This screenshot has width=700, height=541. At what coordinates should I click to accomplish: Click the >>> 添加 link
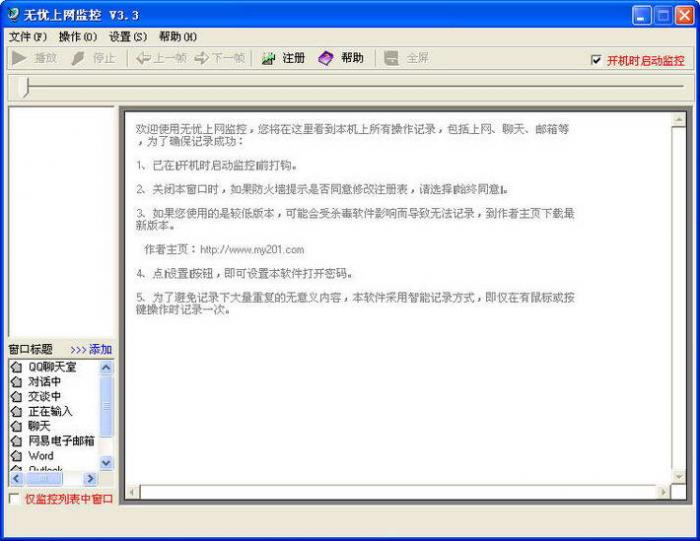click(91, 349)
